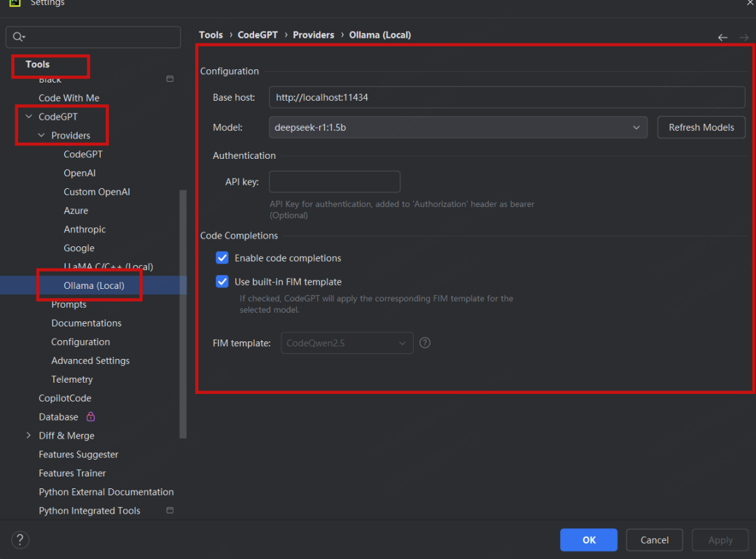Open the FIM template dropdown
This screenshot has height=559, width=756.
(x=347, y=343)
